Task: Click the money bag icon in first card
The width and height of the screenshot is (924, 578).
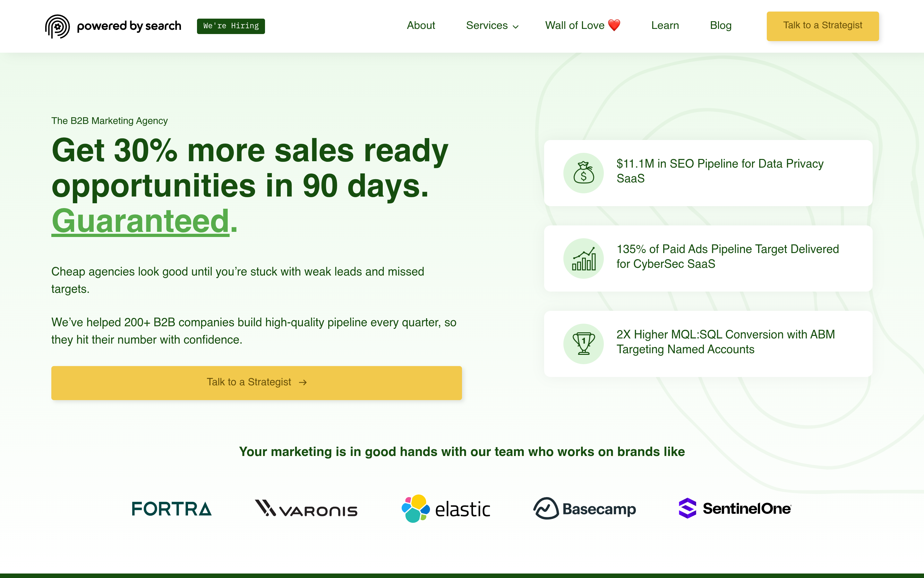Action: pos(583,173)
